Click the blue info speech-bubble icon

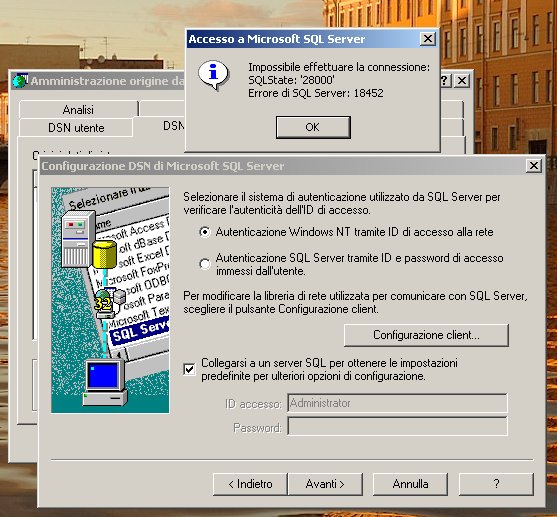click(x=213, y=75)
